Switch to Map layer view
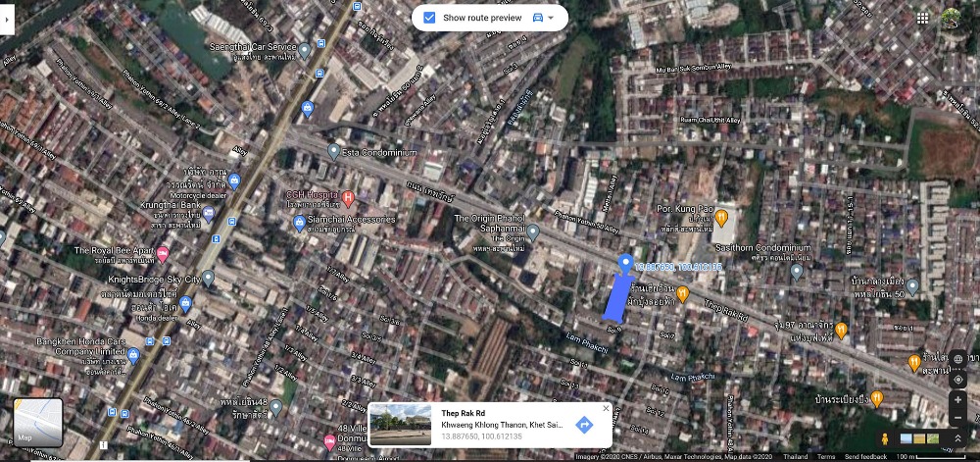The image size is (980, 462). (37, 422)
